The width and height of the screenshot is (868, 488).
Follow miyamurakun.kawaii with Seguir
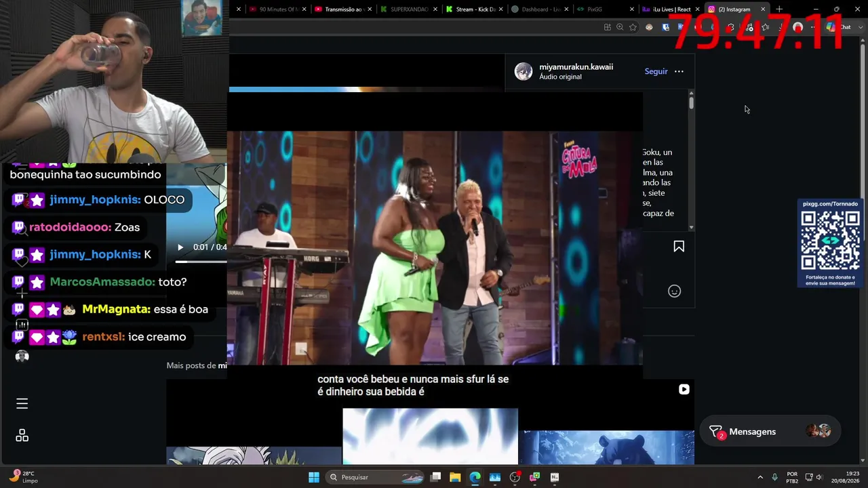(x=656, y=71)
